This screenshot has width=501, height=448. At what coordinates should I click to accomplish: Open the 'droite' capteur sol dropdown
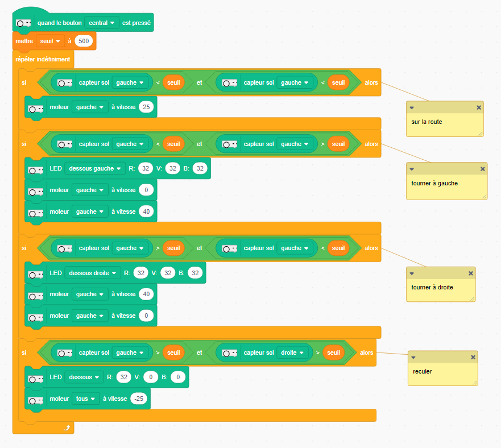[293, 352]
